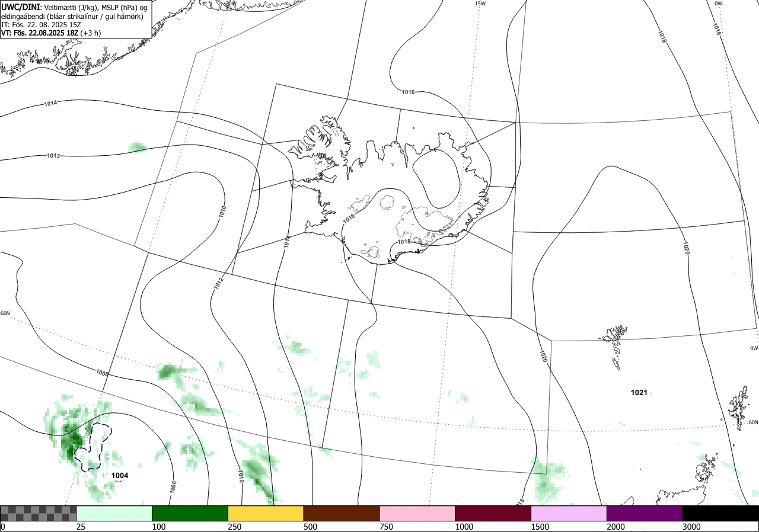This screenshot has height=532, width=759.
Task: Choose the yellow 250–500 legend swatch
Action: click(x=266, y=513)
